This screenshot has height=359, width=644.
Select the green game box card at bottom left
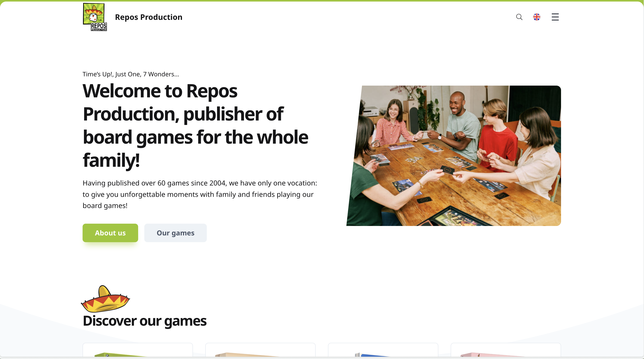tap(138, 352)
